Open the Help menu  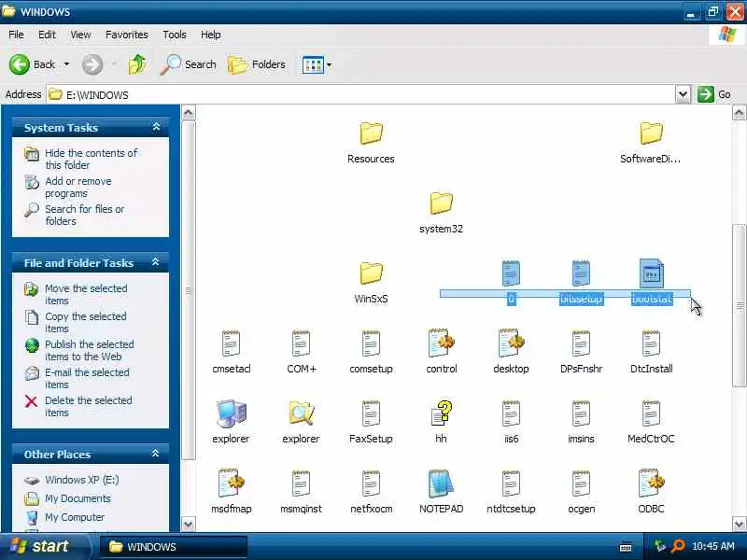tap(211, 35)
